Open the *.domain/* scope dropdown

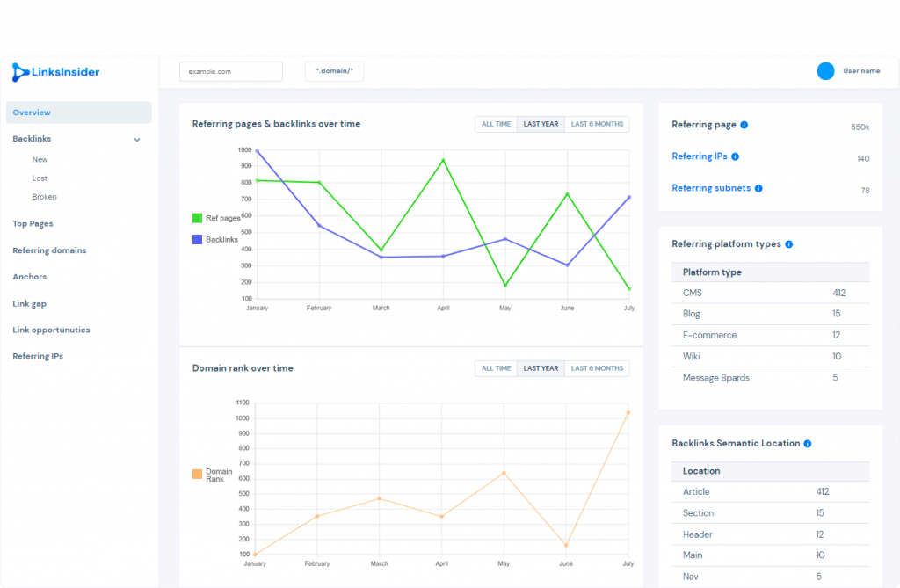(334, 71)
